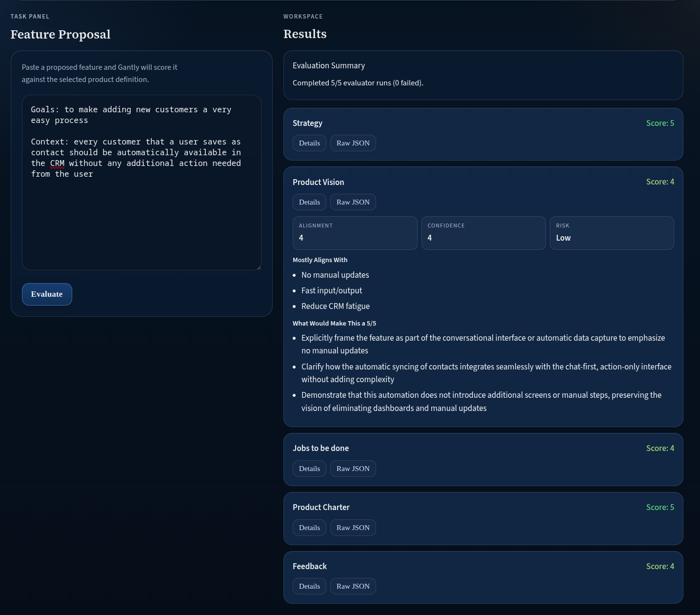Image resolution: width=700 pixels, height=615 pixels.
Task: Click the Risk Low tile
Action: tap(611, 233)
